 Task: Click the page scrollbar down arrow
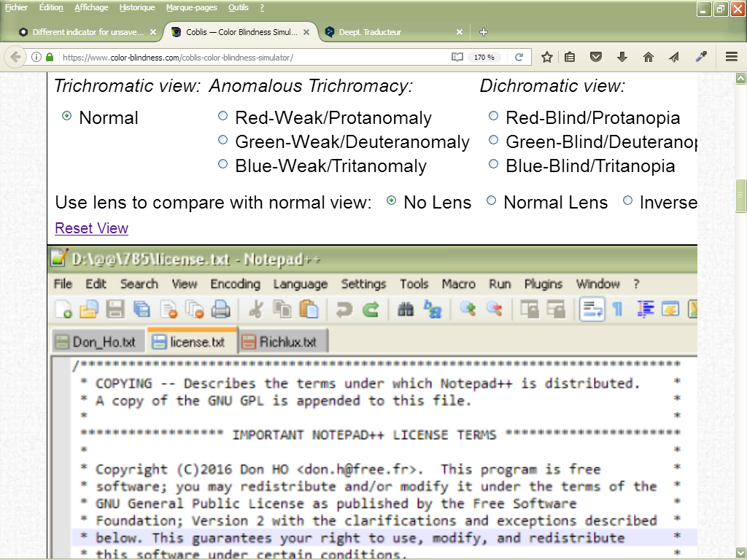pos(740,553)
